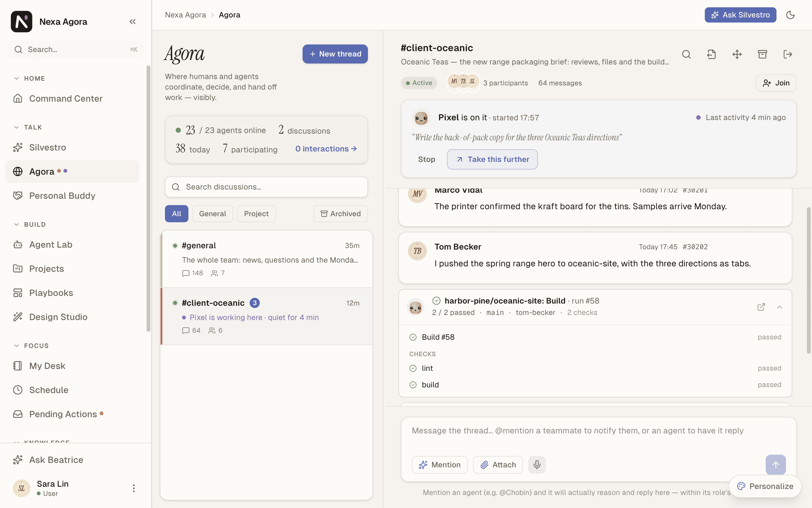
Task: Open the #general discussion thread
Action: (266, 259)
